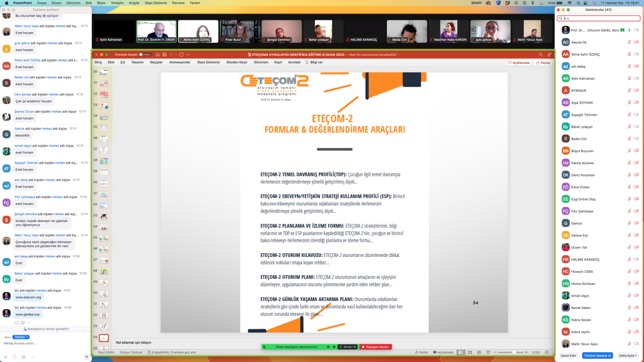
Task: Click the Save icon in PowerPoint title bar
Action: [165, 55]
